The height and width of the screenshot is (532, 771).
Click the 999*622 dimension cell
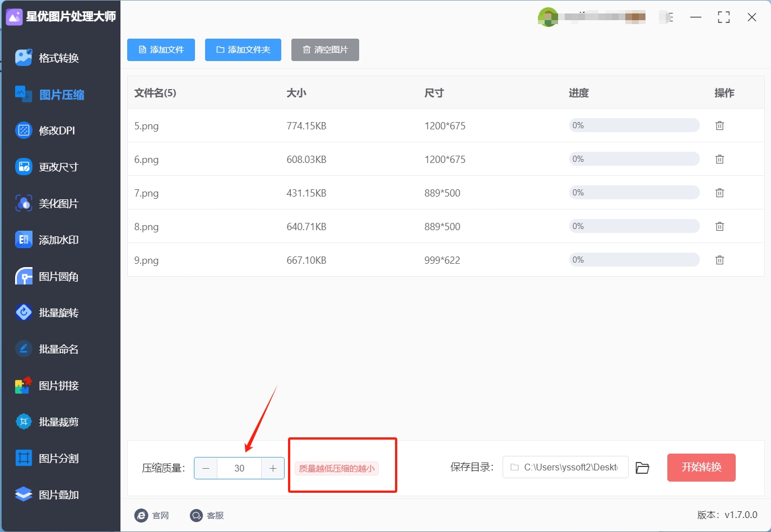click(442, 260)
